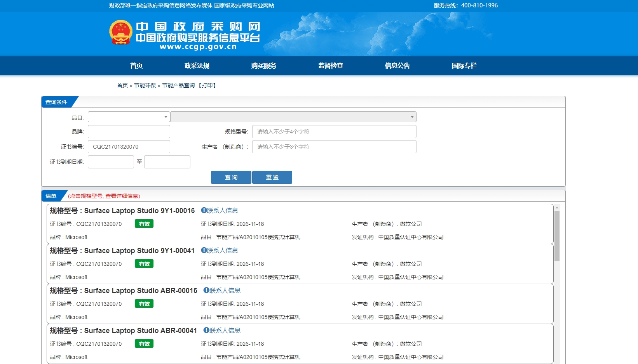Focus the 品牌 brand input field

click(129, 132)
